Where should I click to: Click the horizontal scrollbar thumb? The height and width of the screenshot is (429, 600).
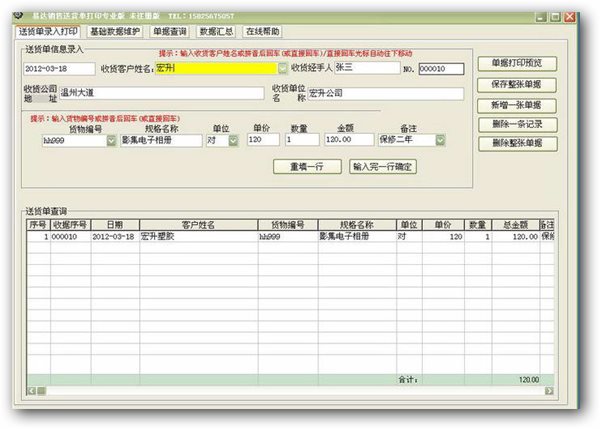click(41, 391)
